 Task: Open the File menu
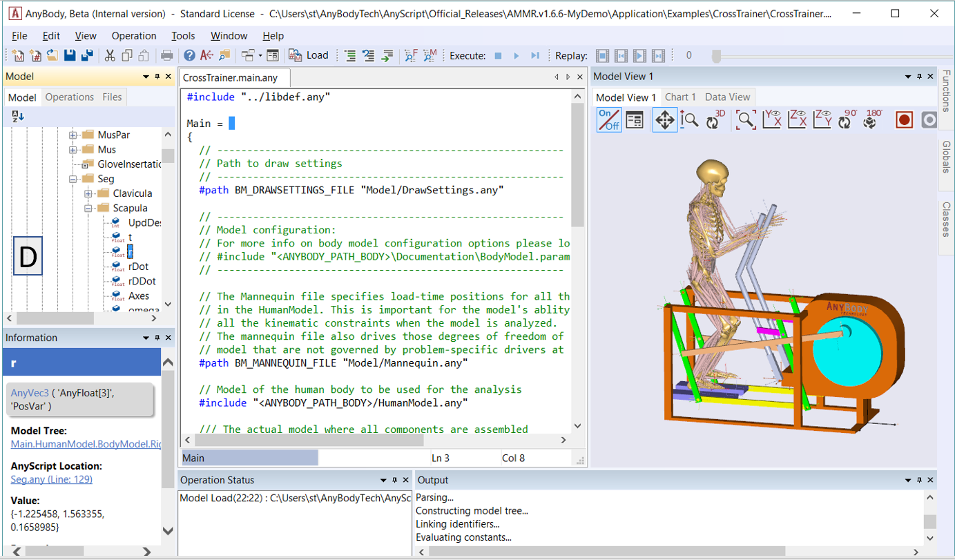pyautogui.click(x=19, y=36)
